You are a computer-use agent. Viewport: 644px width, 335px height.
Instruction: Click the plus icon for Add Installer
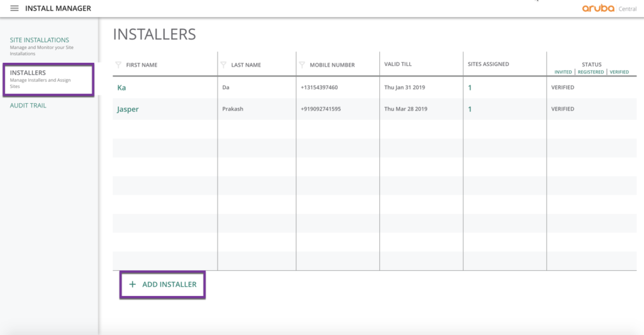coord(132,285)
